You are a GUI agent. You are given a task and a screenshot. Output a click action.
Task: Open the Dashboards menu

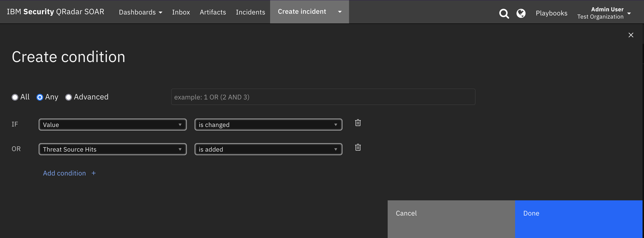pos(140,12)
